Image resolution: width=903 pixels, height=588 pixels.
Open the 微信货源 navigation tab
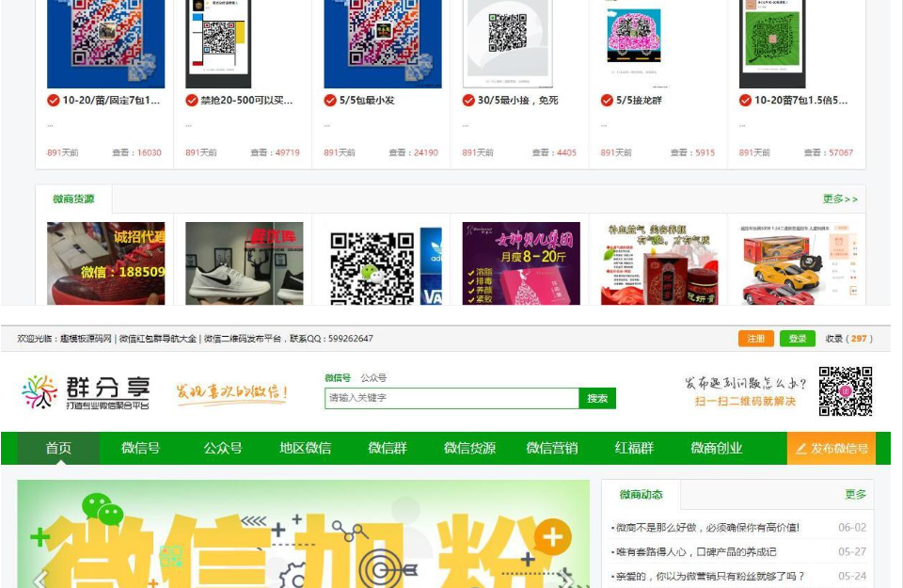tap(470, 448)
